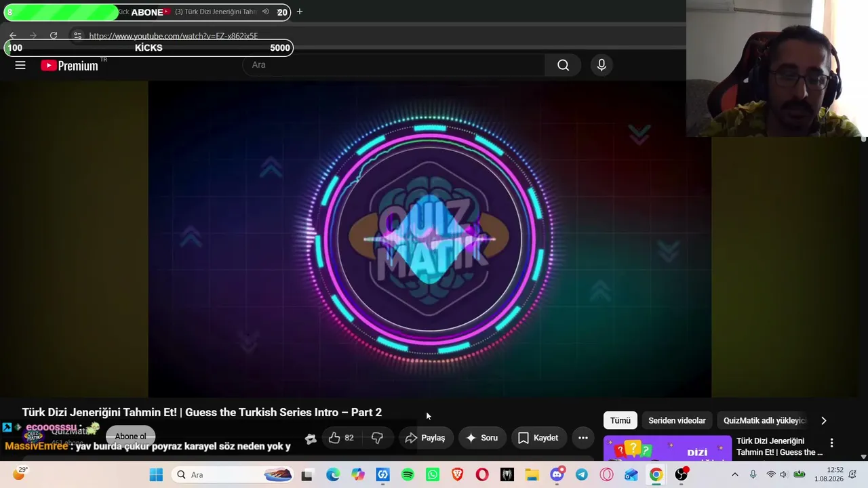Select the QuizMatik adlı yükleyici chip

(764, 420)
